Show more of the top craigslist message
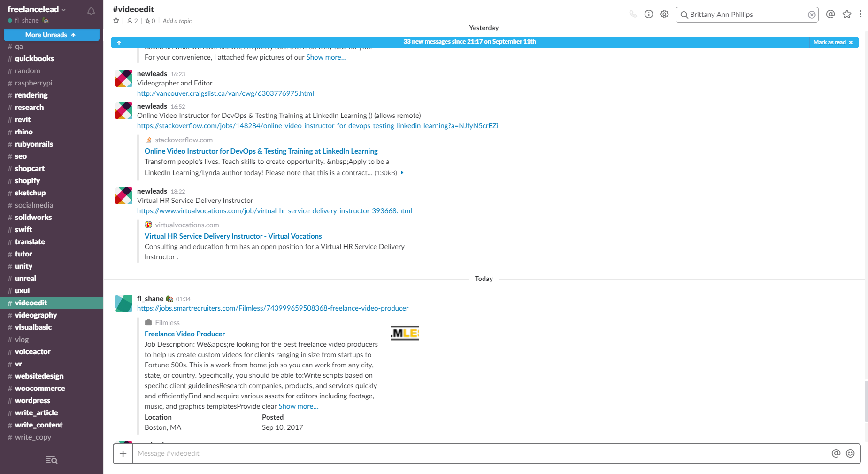 tap(326, 57)
